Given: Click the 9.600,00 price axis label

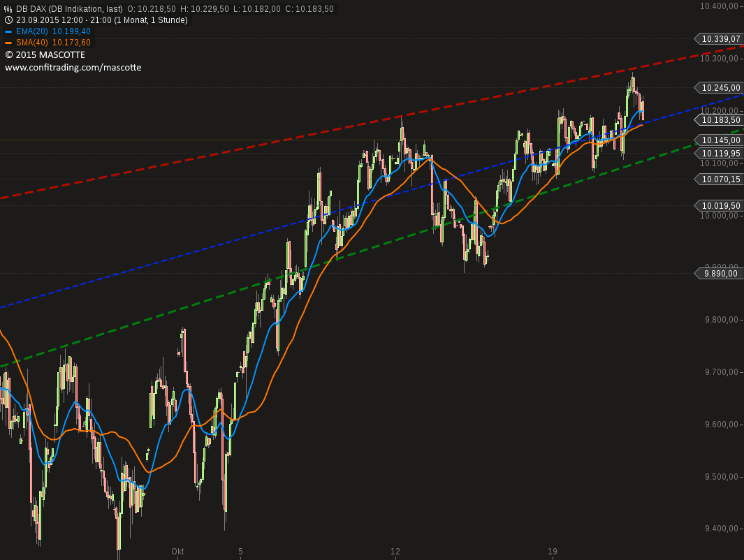Looking at the screenshot, I should [721, 425].
